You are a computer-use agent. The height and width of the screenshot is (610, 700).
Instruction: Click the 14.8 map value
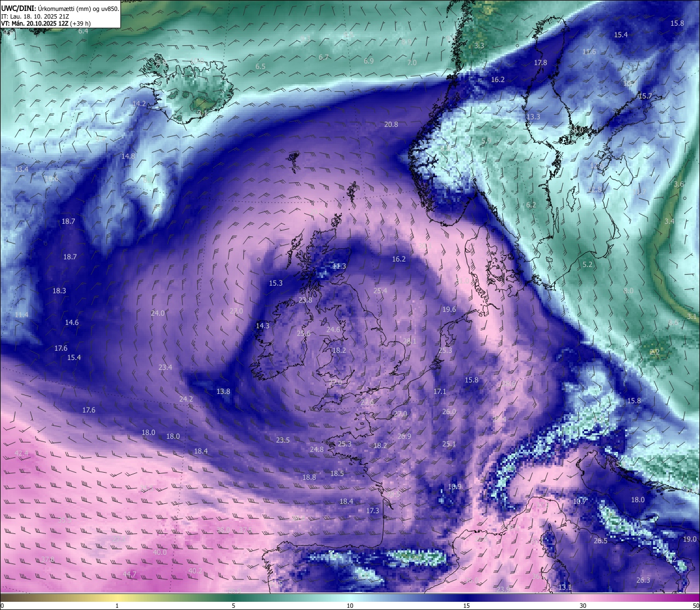click(x=128, y=156)
